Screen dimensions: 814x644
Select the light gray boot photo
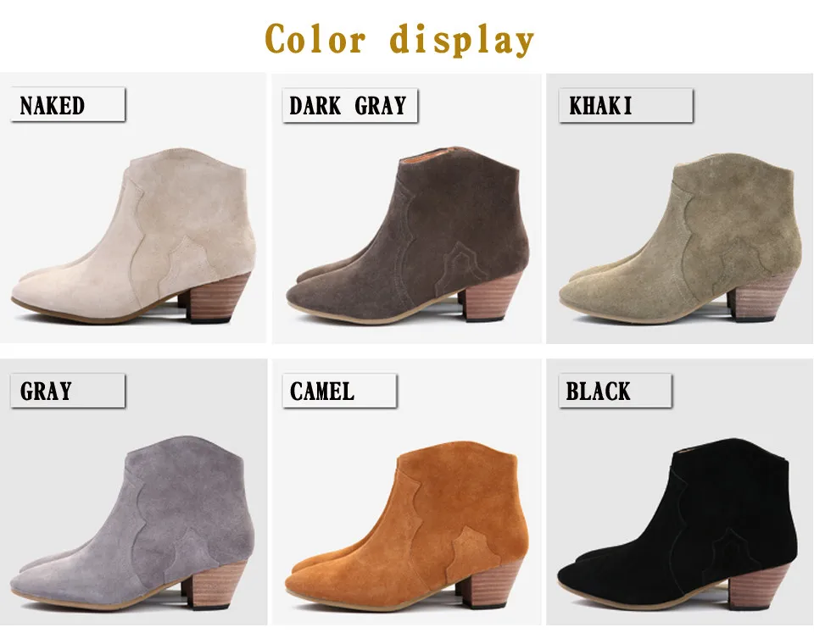133,523
